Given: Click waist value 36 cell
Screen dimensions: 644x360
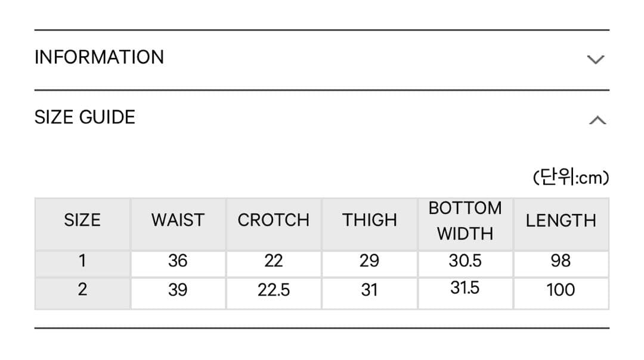Looking at the screenshot, I should point(178,261).
